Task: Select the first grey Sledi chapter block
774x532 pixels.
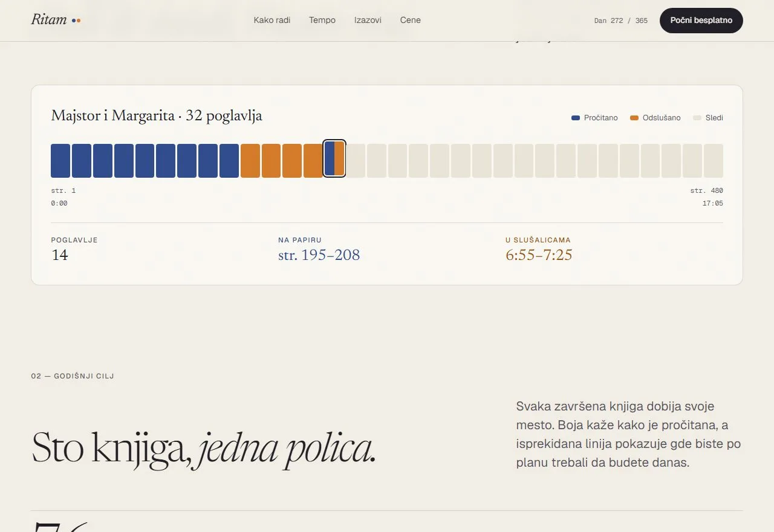Action: 356,161
